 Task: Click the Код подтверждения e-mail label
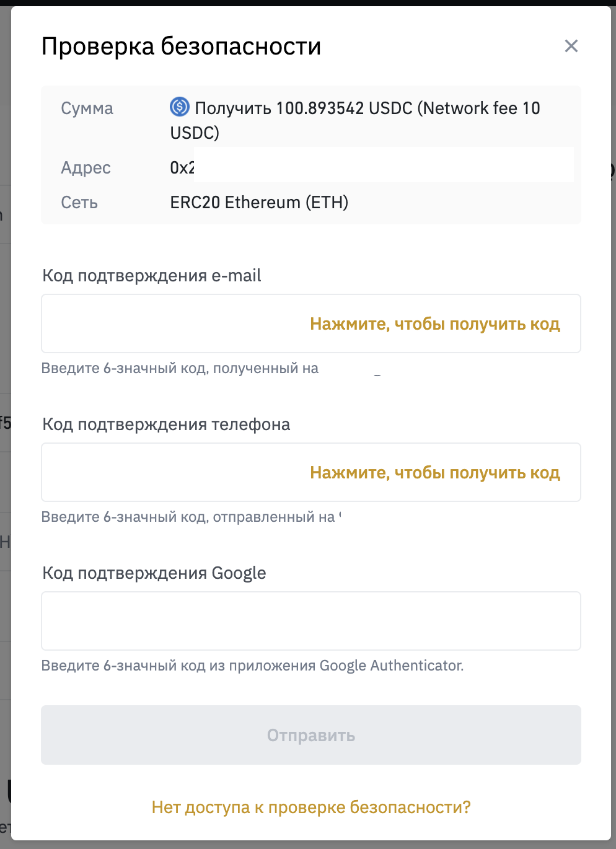click(x=152, y=276)
